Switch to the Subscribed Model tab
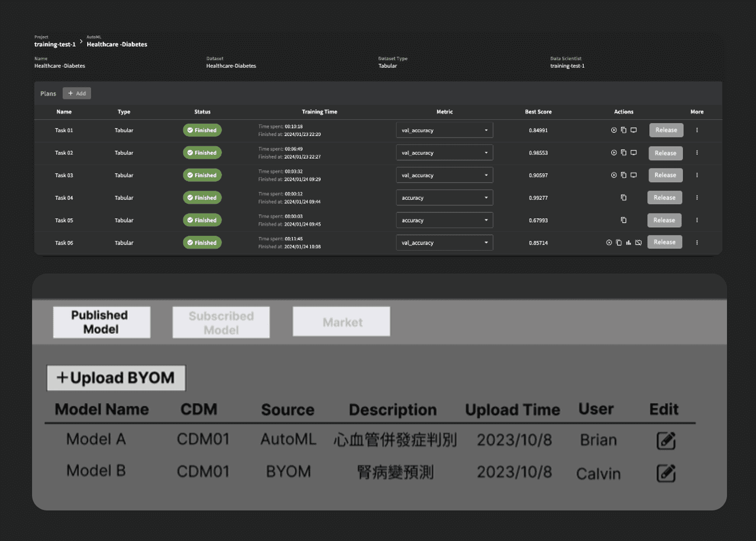Screen dimensions: 756x541 point(221,322)
